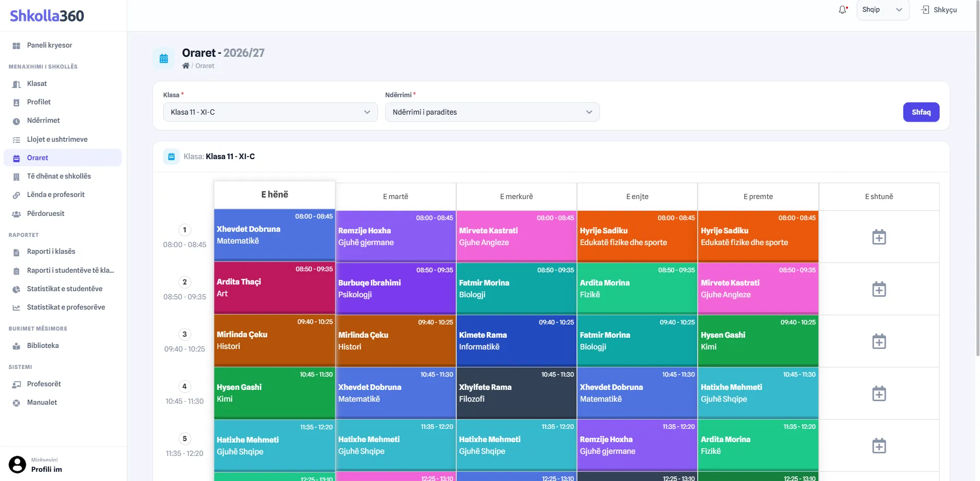Open the Profili im avatar

[x=17, y=465]
